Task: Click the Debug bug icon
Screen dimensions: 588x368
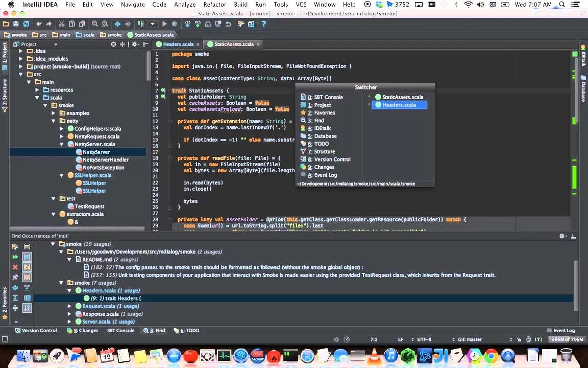Action: [x=175, y=24]
